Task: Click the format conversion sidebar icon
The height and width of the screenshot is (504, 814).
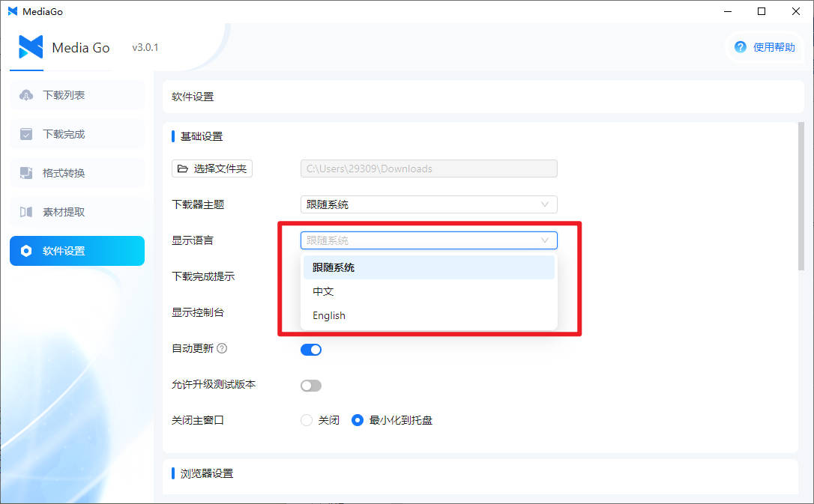Action: 26,173
